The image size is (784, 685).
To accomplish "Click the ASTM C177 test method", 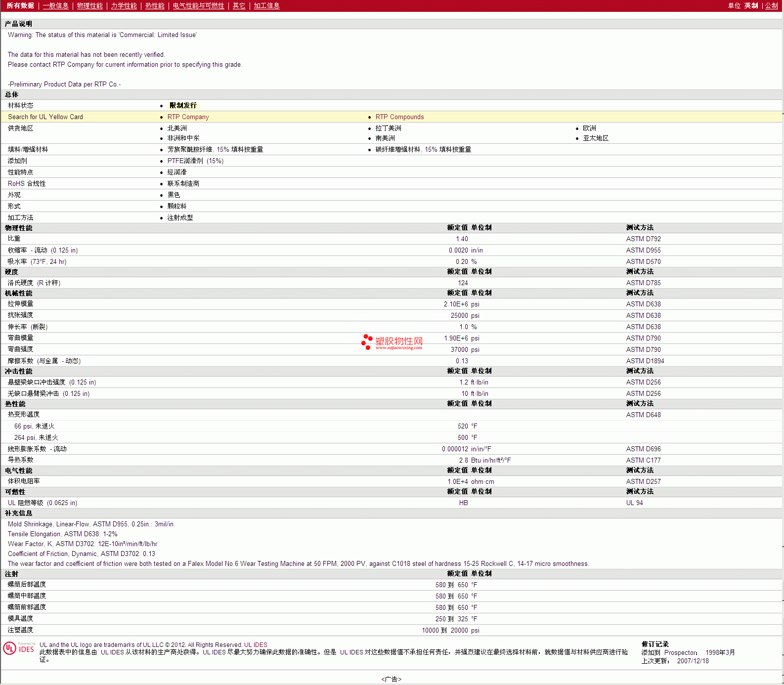I will pos(643,461).
